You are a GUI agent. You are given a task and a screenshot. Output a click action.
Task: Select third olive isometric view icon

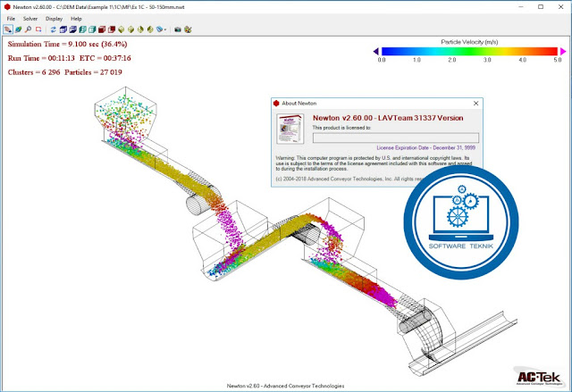140,29
